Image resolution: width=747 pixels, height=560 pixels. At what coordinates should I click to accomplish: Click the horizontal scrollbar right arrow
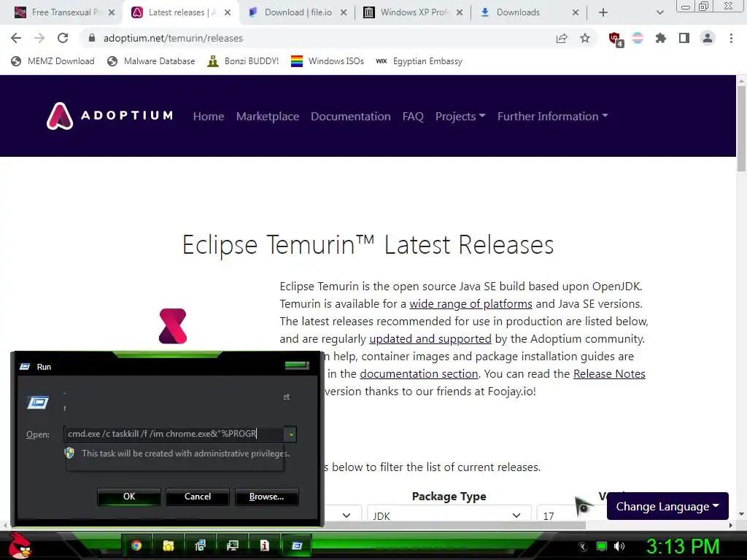point(731,525)
